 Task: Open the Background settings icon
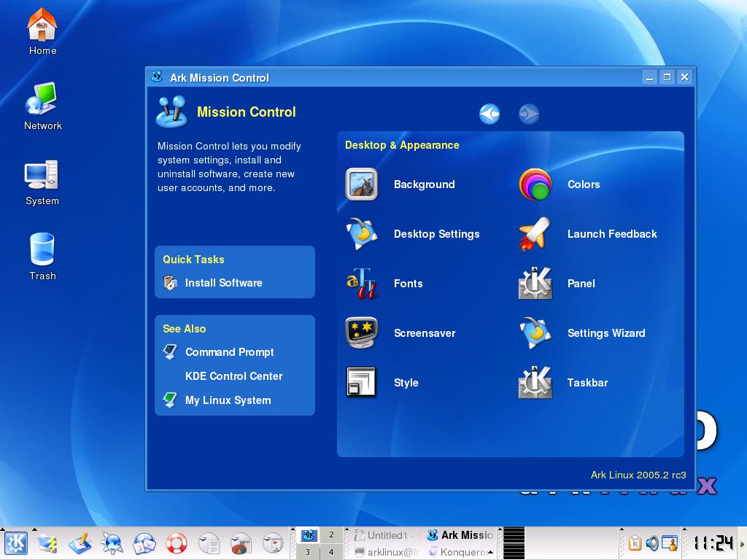tap(362, 184)
